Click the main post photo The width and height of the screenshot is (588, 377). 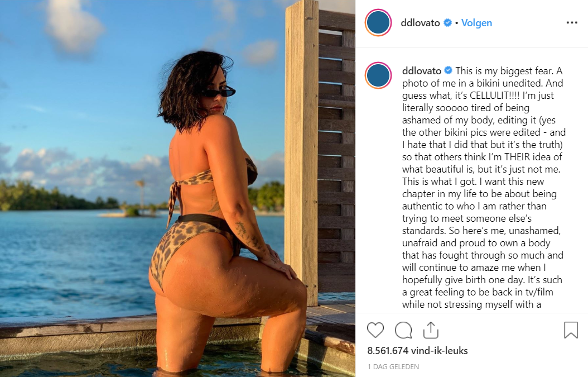coord(177,189)
